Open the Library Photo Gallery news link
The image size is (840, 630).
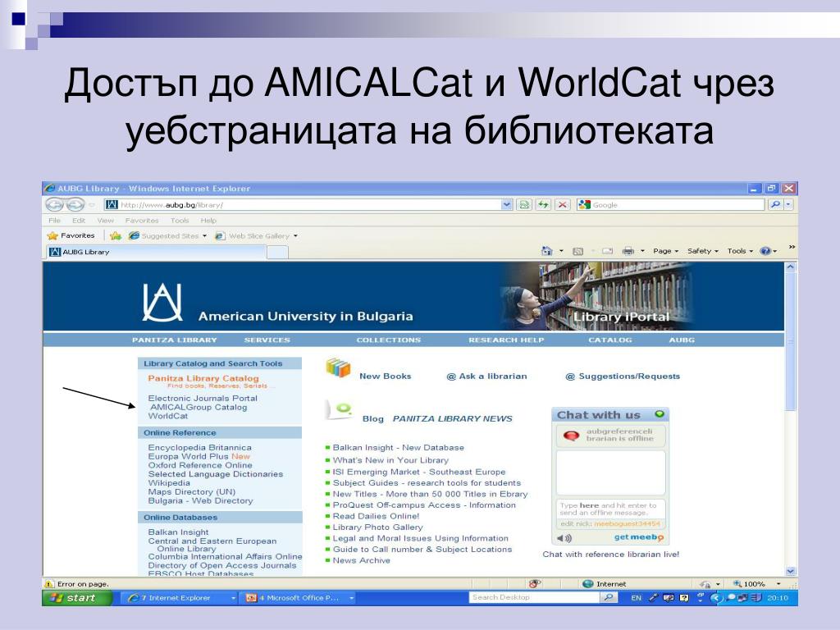pyautogui.click(x=377, y=527)
